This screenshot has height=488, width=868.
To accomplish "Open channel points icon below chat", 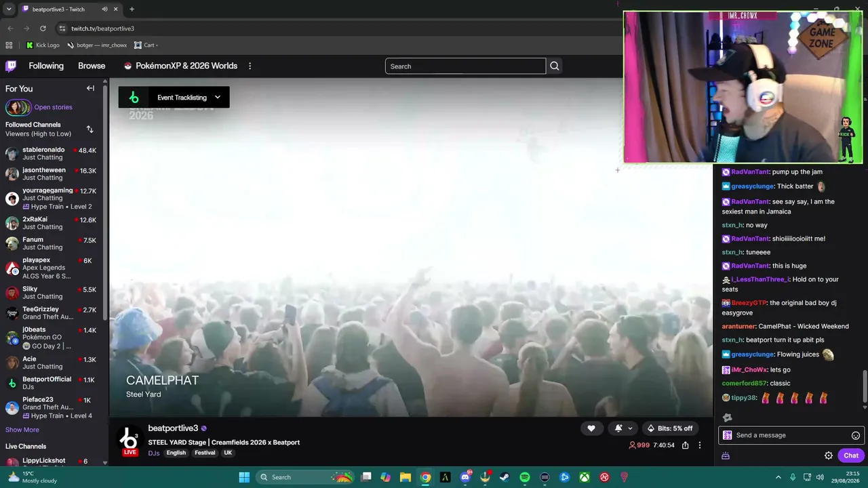I will click(x=726, y=455).
